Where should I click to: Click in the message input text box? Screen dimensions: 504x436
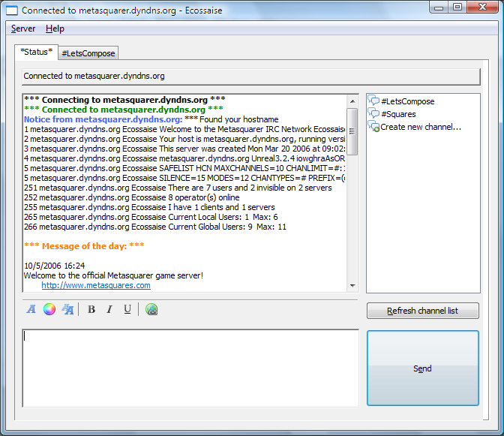point(190,368)
